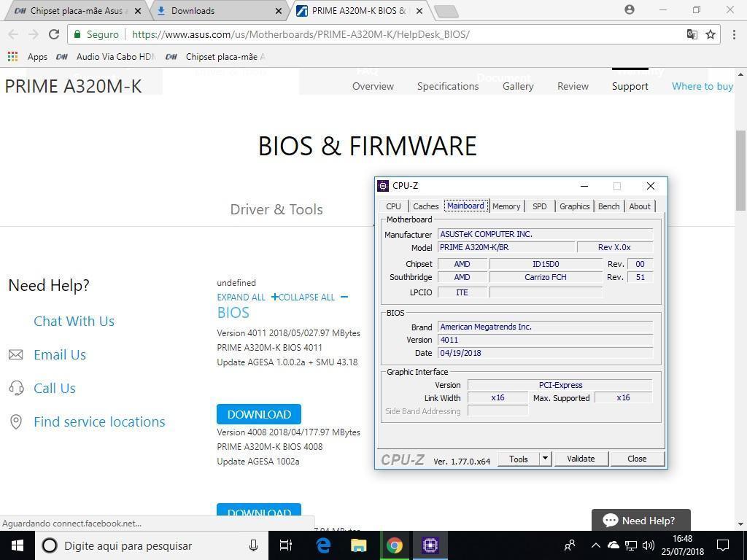Close the Chipset placa-mãe Asus tab
Screen dimensions: 747x560
138,10
